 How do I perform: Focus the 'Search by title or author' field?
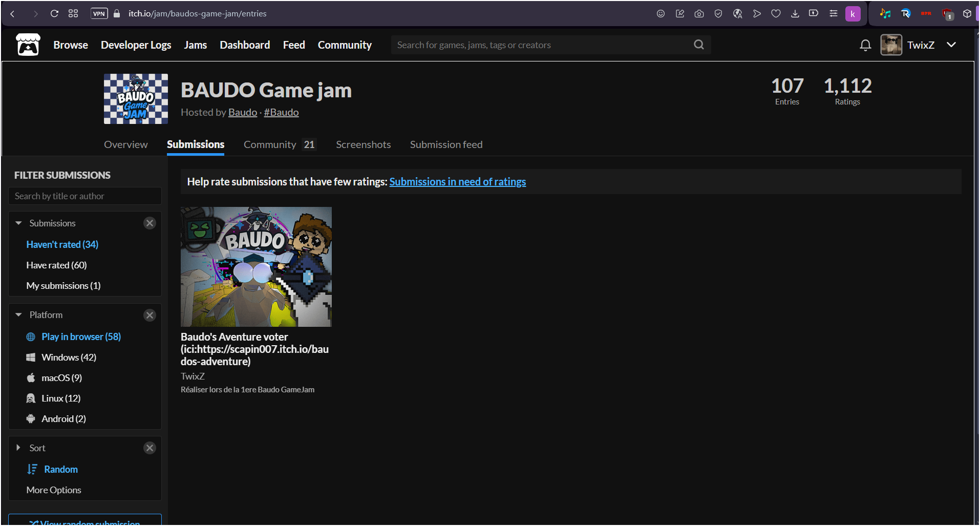click(x=85, y=196)
